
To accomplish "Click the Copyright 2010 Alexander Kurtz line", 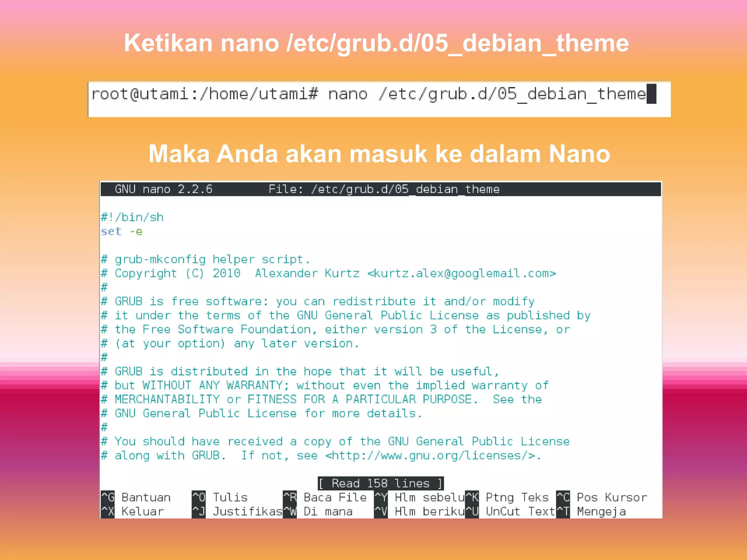I will pyautogui.click(x=329, y=273).
